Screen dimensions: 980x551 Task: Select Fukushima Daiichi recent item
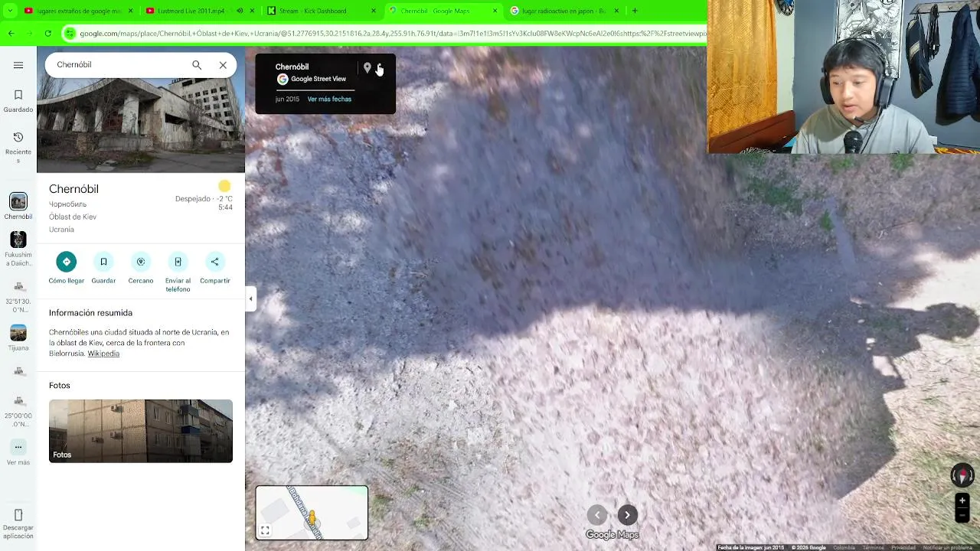(x=18, y=249)
